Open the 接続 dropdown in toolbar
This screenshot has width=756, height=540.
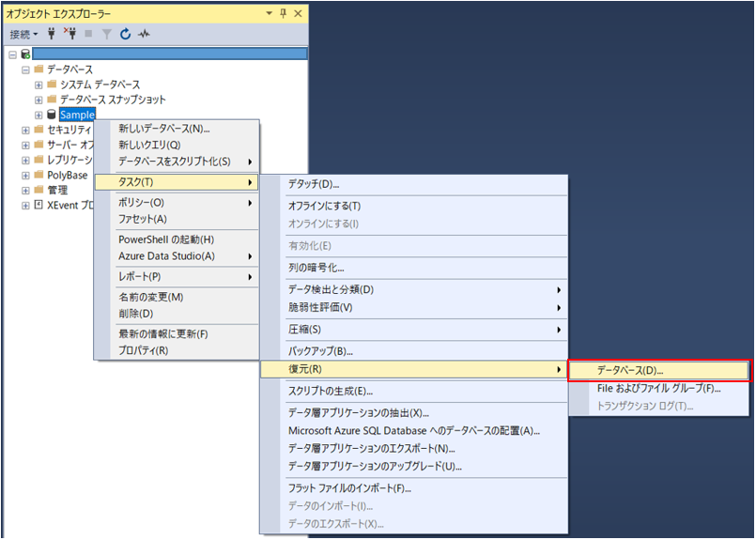(23, 34)
